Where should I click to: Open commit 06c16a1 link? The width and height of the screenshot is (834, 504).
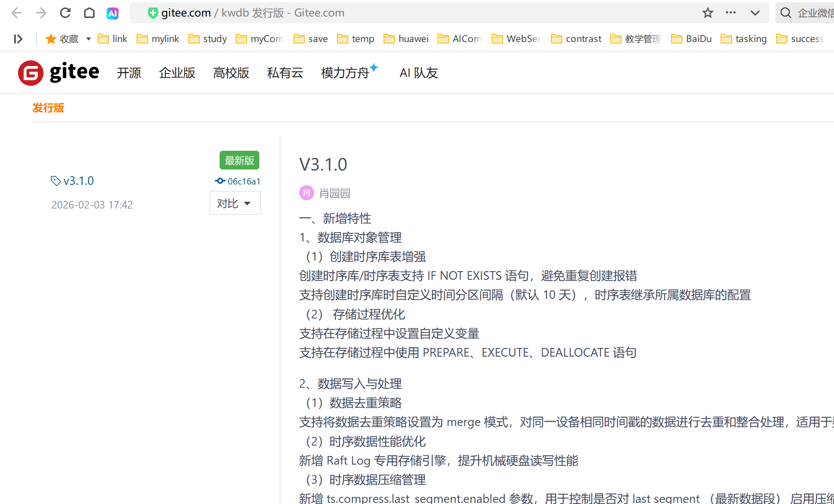[243, 181]
